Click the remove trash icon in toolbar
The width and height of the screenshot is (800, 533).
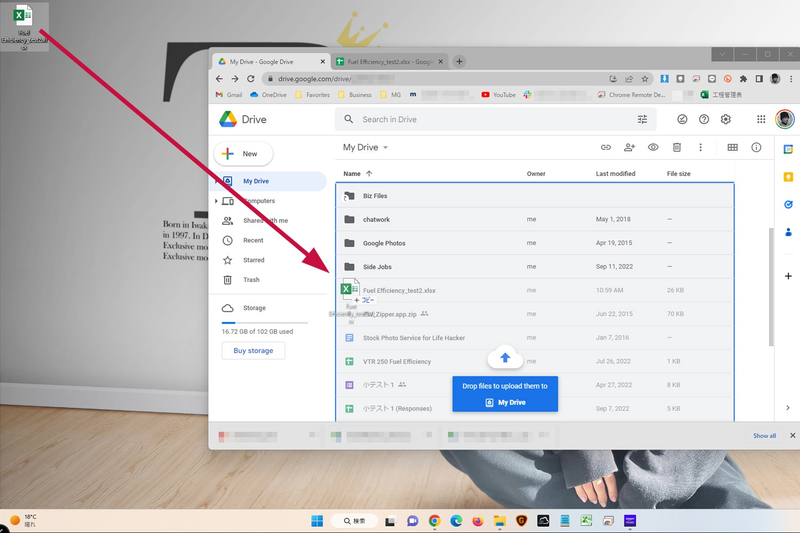point(677,147)
